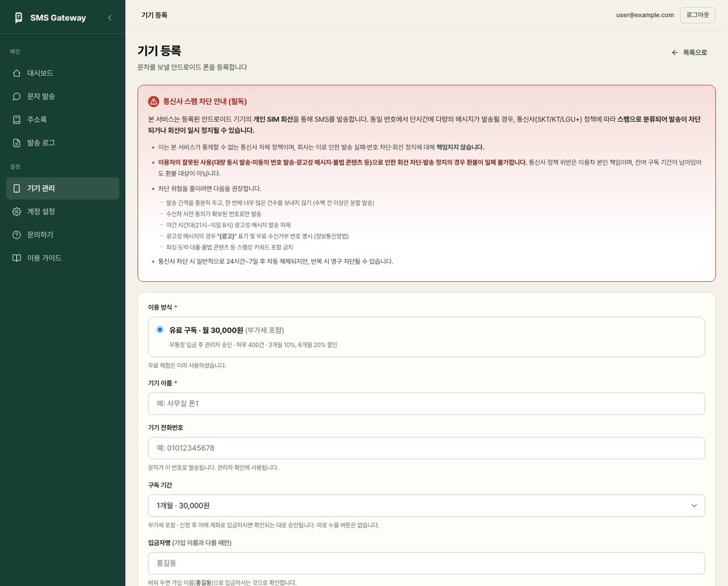Click the 기기 이름 input field
Viewport: 728px width, 586px height.
pos(427,404)
